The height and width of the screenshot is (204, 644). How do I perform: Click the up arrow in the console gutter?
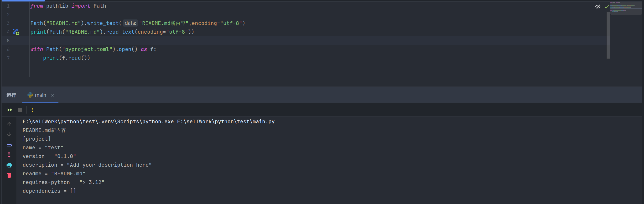[x=9, y=124]
